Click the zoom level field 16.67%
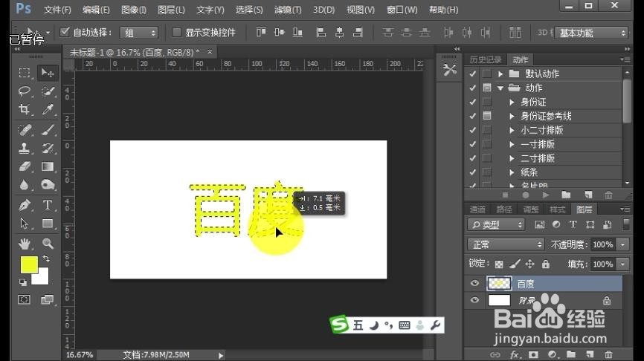The height and width of the screenshot is (361, 644). pyautogui.click(x=80, y=355)
